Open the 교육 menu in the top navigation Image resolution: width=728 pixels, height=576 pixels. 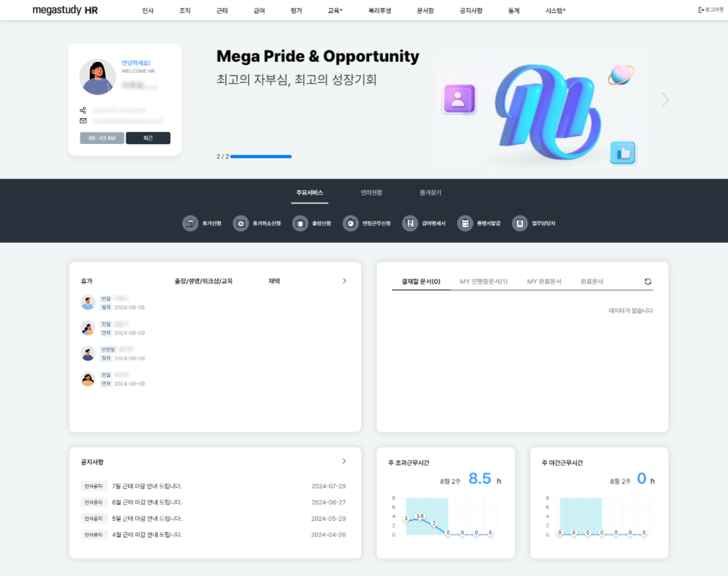tap(335, 11)
